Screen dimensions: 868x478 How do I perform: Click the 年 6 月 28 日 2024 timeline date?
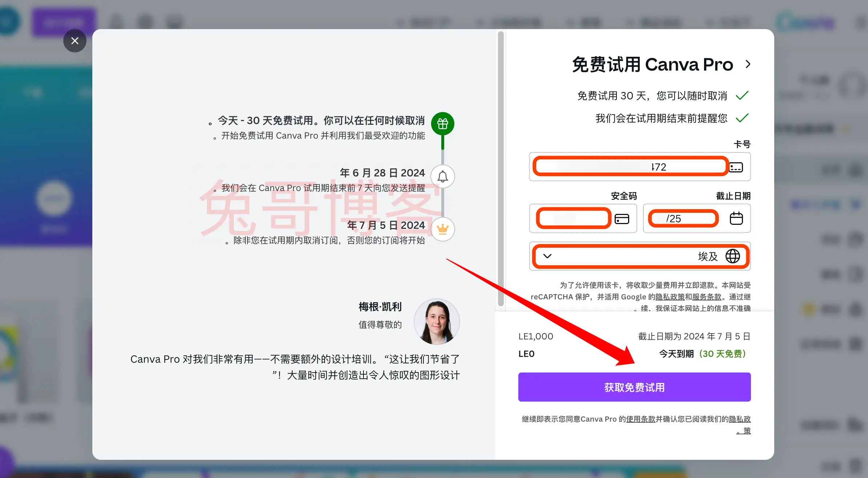pos(382,173)
